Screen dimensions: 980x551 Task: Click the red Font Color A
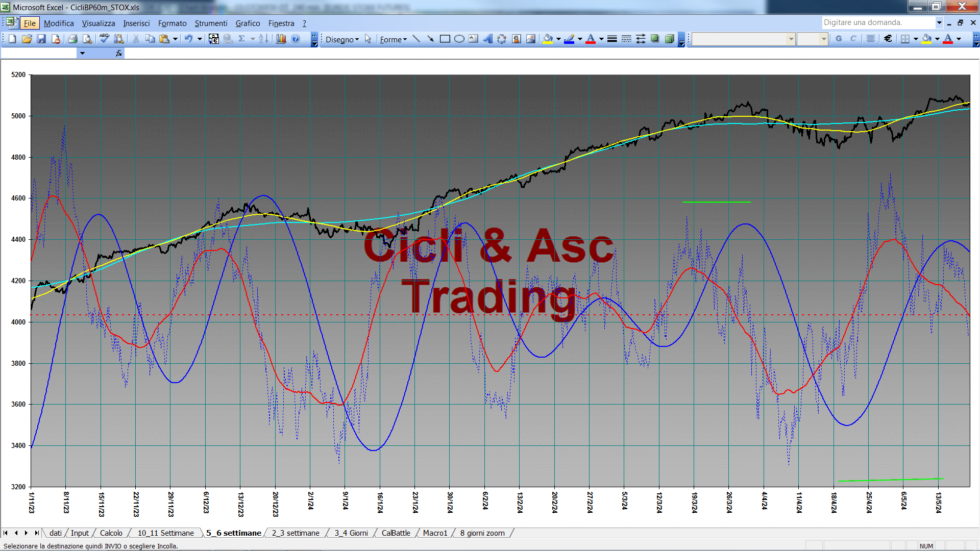coord(591,39)
